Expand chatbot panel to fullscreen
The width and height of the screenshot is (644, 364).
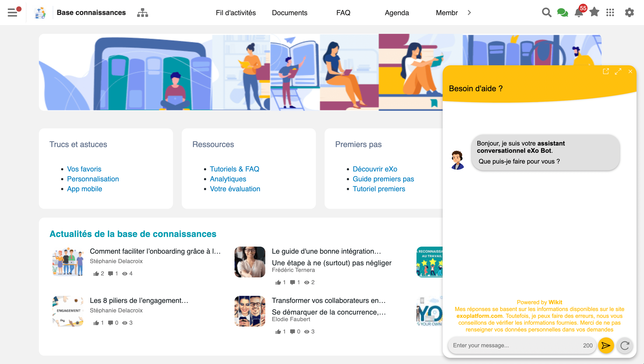[x=618, y=71]
